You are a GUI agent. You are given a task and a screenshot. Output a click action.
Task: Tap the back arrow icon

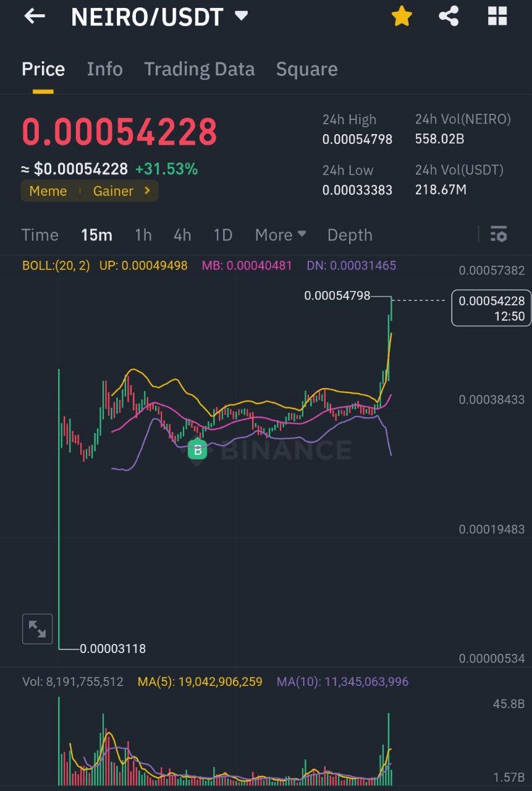(x=35, y=17)
